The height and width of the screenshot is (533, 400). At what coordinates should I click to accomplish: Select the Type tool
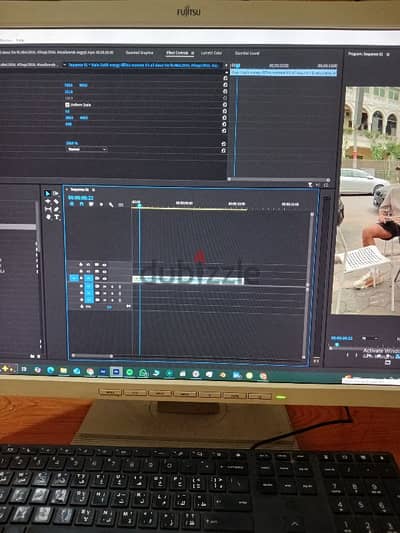click(57, 217)
